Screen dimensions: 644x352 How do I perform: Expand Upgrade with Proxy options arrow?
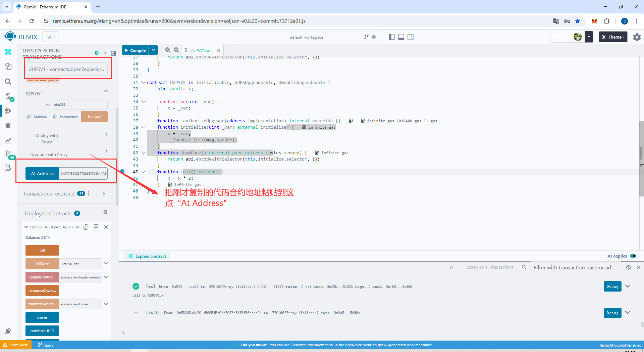(106, 151)
